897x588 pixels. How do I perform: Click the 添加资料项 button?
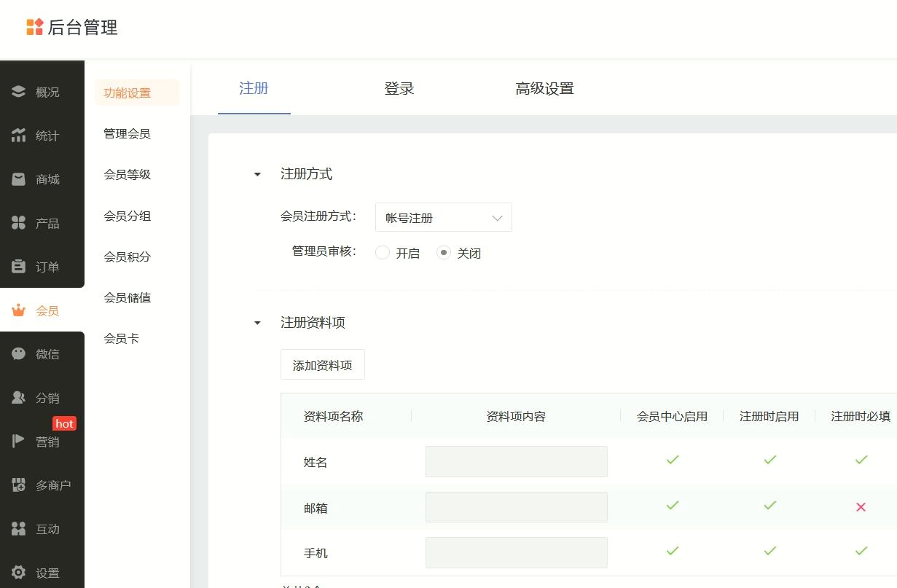point(322,365)
